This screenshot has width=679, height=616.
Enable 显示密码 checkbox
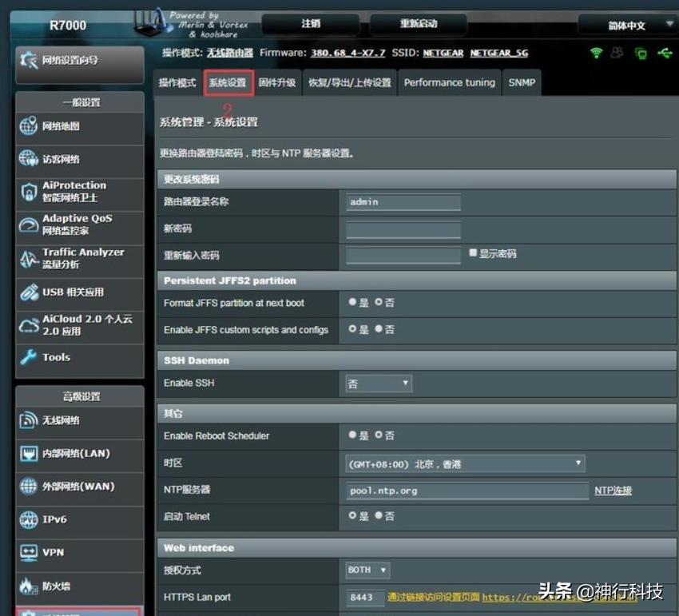point(471,254)
